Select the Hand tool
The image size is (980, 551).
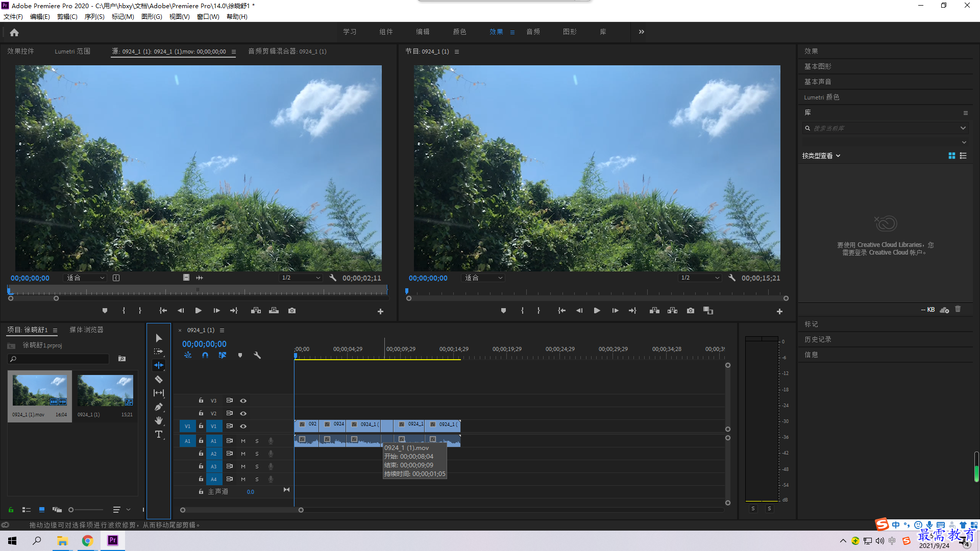pos(159,420)
